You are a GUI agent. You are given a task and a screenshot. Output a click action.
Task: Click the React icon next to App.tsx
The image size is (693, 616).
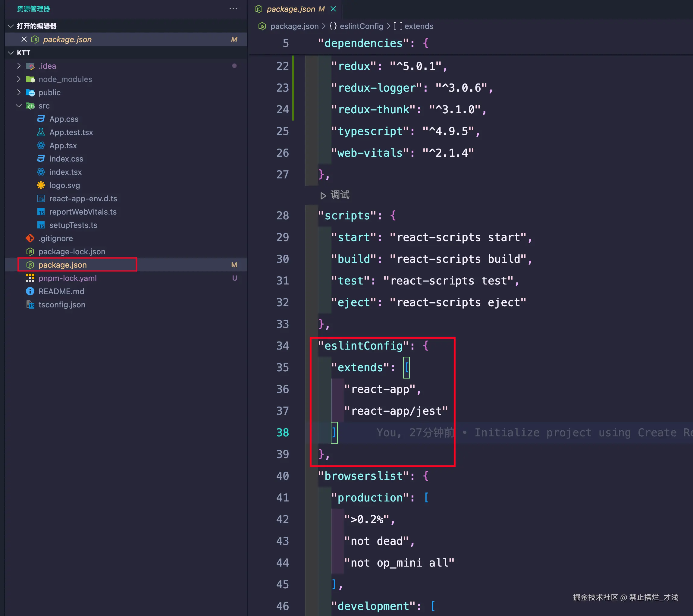coord(41,146)
